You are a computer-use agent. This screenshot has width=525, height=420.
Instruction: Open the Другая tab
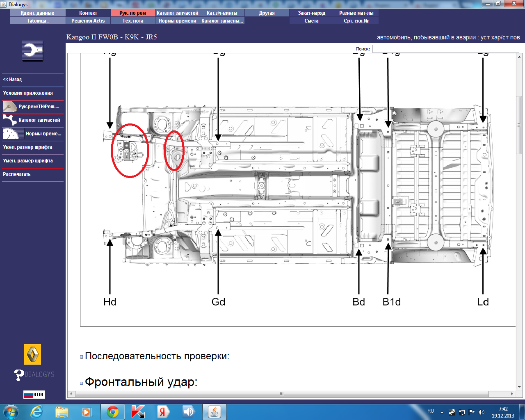tap(267, 13)
